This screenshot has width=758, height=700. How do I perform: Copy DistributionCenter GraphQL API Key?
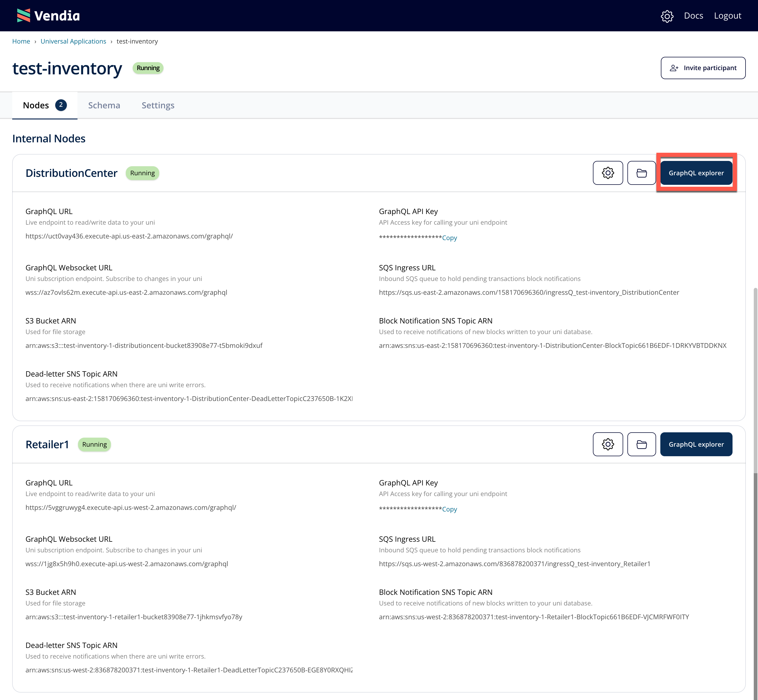[449, 238]
